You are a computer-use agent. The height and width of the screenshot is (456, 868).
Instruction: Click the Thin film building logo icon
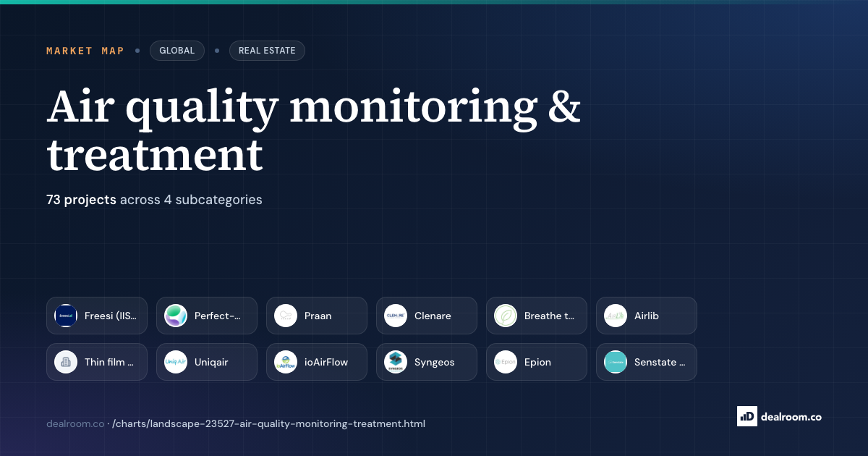[x=66, y=362]
